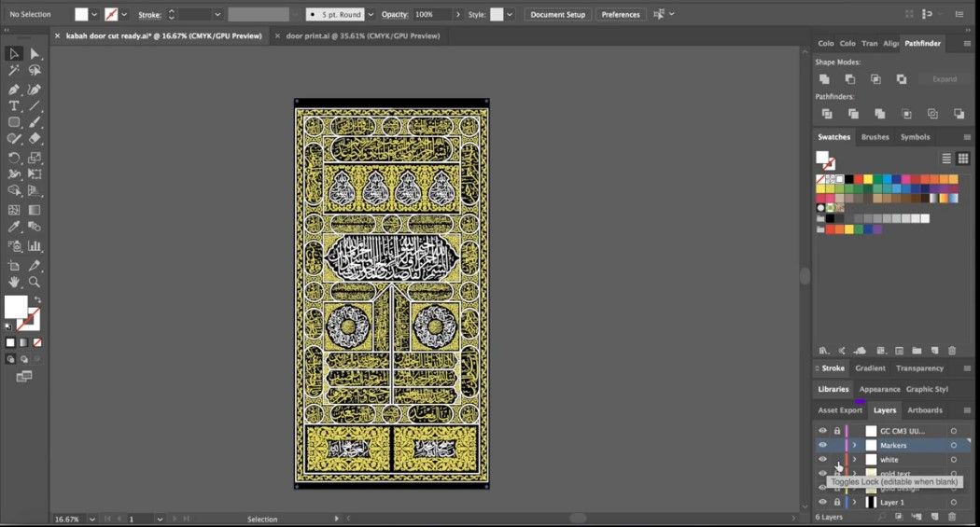Switch Swatches panel to thumbnail grid view
This screenshot has width=980, height=527.
coord(963,159)
